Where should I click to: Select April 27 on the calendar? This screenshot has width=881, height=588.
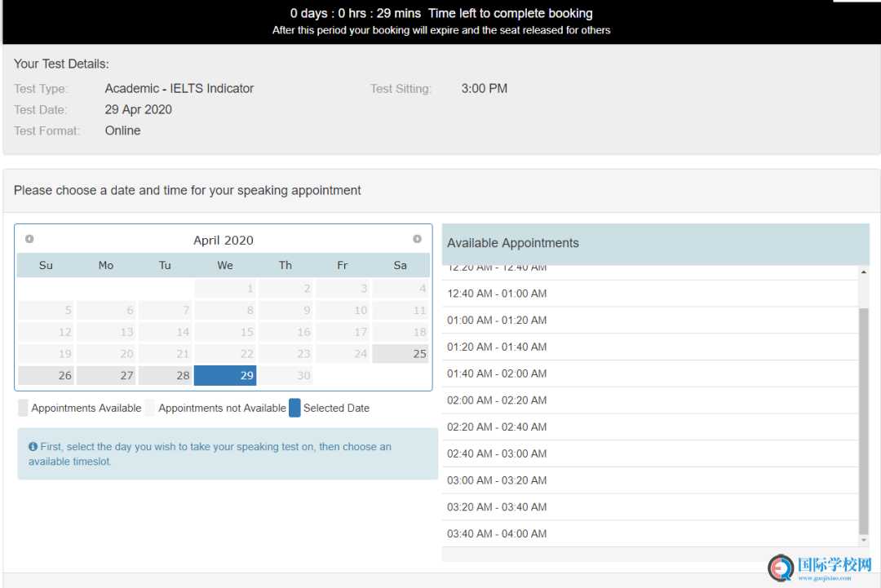click(105, 375)
